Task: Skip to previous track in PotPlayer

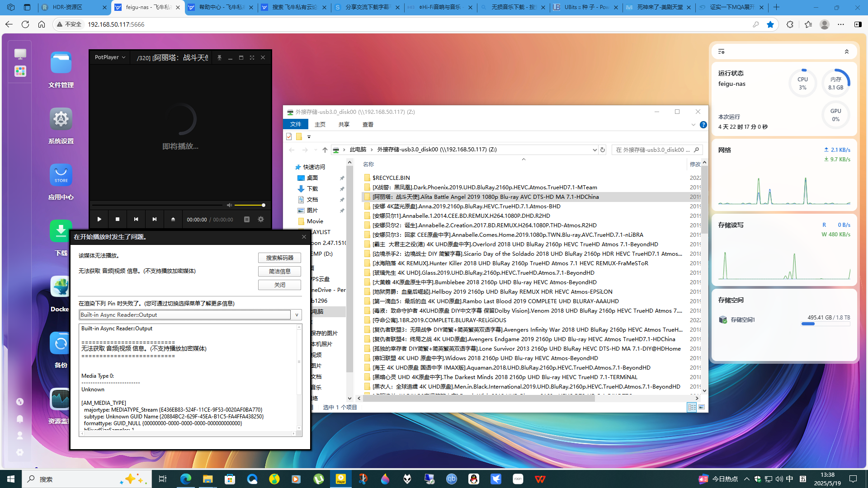Action: (136, 219)
